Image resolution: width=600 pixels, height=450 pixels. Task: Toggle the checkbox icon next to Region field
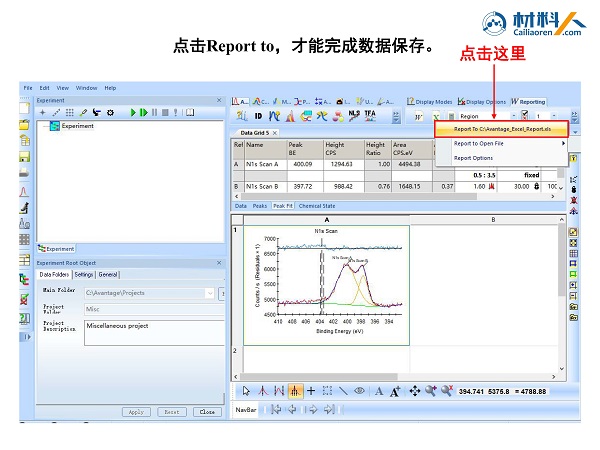[x=524, y=116]
